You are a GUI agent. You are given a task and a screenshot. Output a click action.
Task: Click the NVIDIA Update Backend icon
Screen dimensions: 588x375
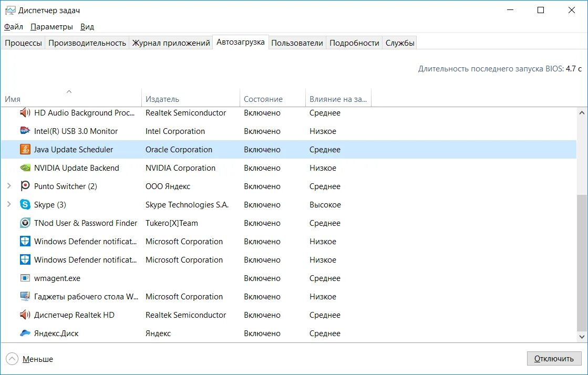pyautogui.click(x=25, y=168)
